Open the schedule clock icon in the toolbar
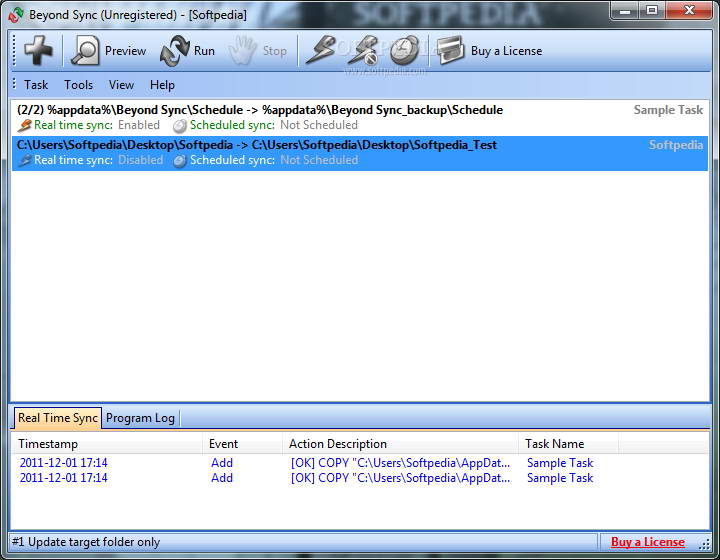Screen dimensions: 720x560 click(x=405, y=50)
